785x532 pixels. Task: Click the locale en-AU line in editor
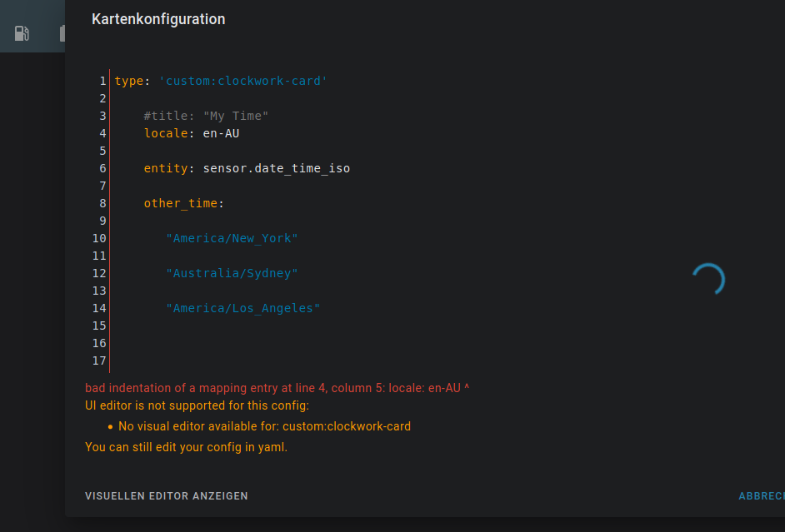click(192, 133)
